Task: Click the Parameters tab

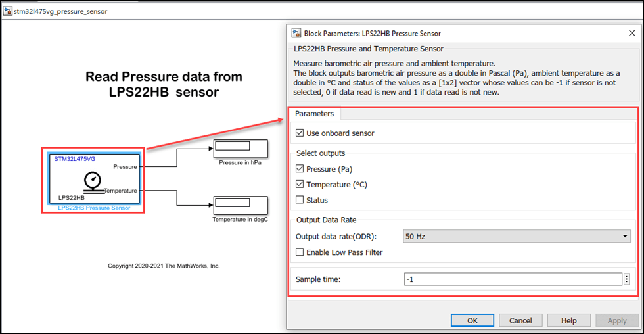Action: (x=314, y=114)
